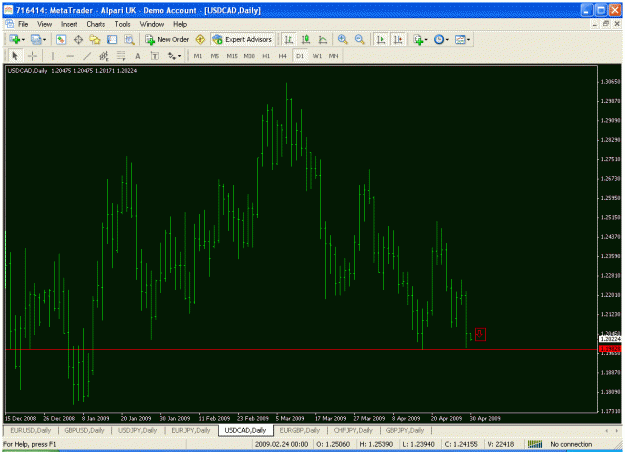Open the Templates dropdown arrow
This screenshot has width=625, height=452.
468,39
